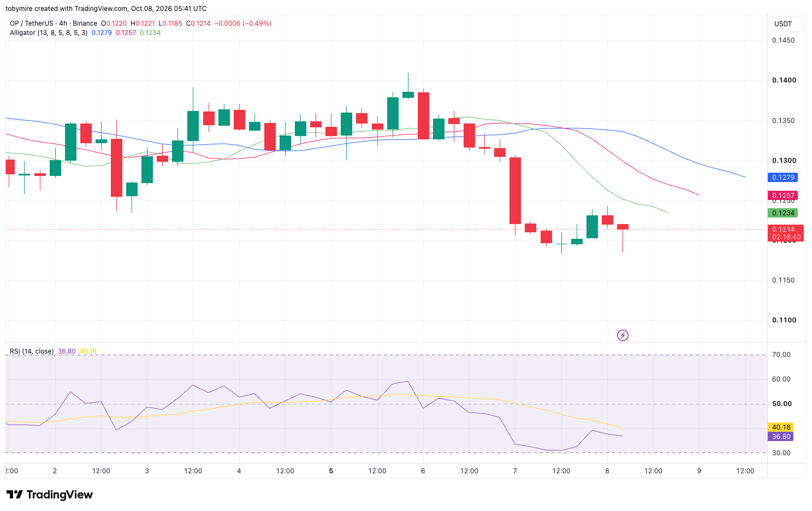Click the 0.1150 price scale label
The width and height of the screenshot is (812, 511).
(x=783, y=280)
